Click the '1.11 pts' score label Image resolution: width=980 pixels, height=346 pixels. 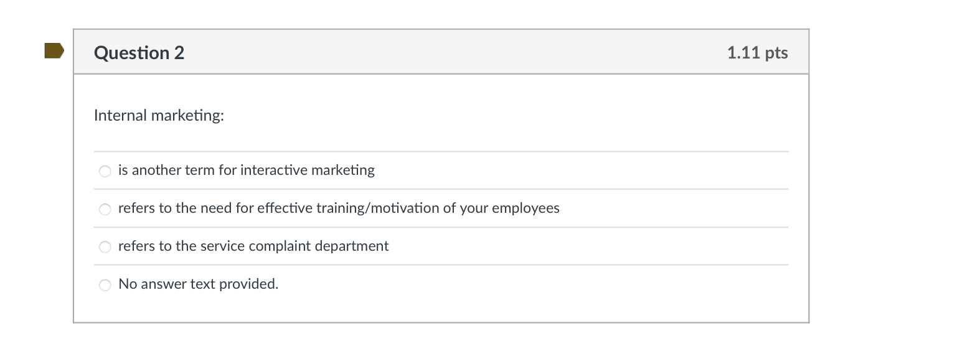[756, 52]
